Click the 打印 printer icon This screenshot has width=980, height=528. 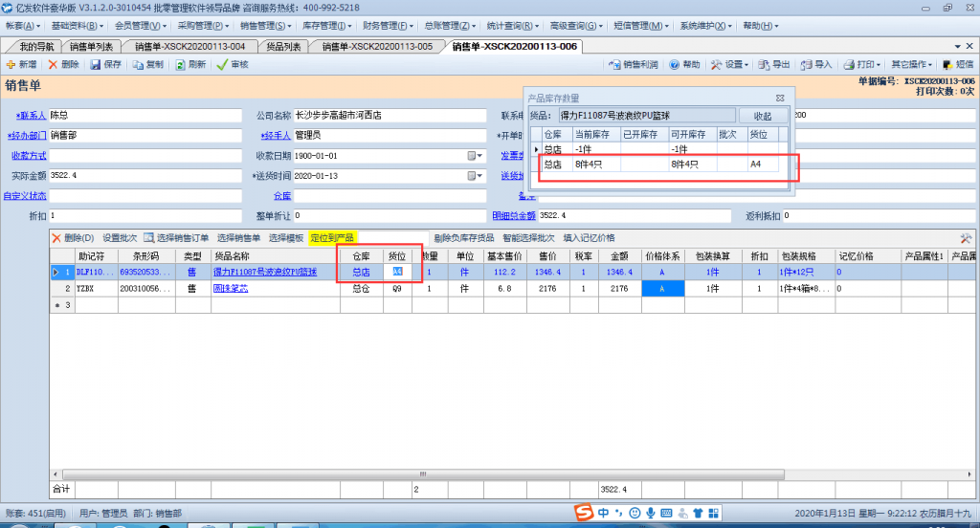tap(849, 65)
